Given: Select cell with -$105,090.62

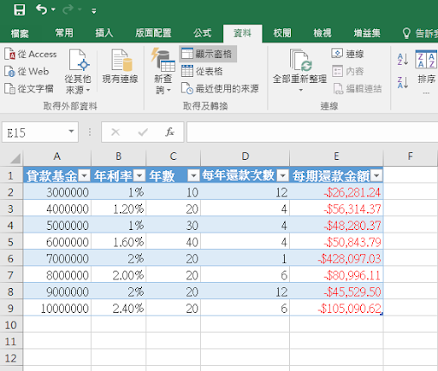Looking at the screenshot, I should tap(336, 308).
